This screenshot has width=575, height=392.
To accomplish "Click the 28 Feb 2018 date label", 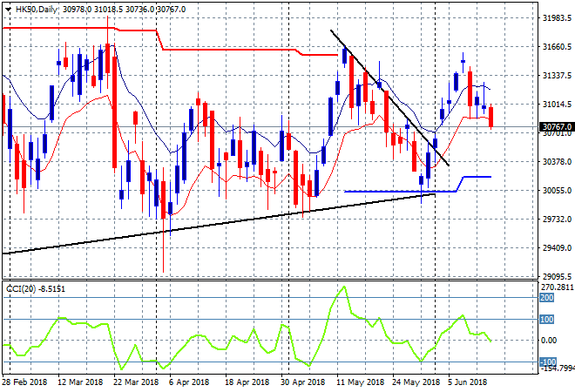I will click(24, 382).
